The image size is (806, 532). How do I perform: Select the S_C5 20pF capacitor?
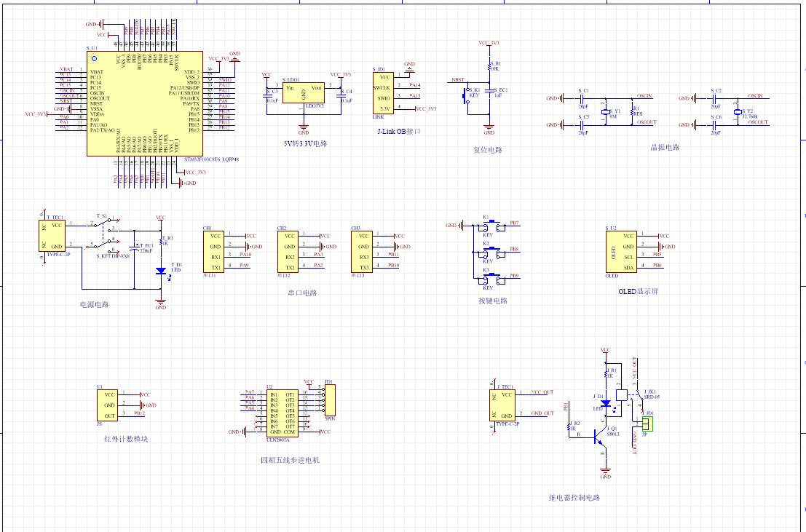pos(583,124)
